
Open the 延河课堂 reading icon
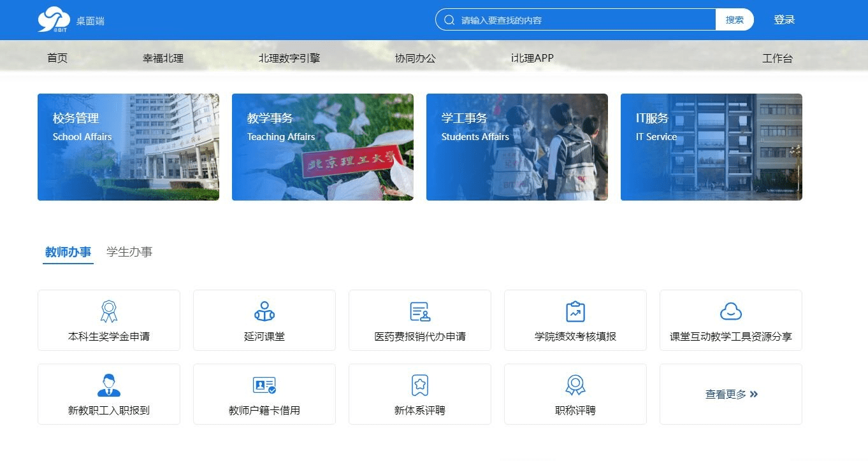(x=264, y=311)
